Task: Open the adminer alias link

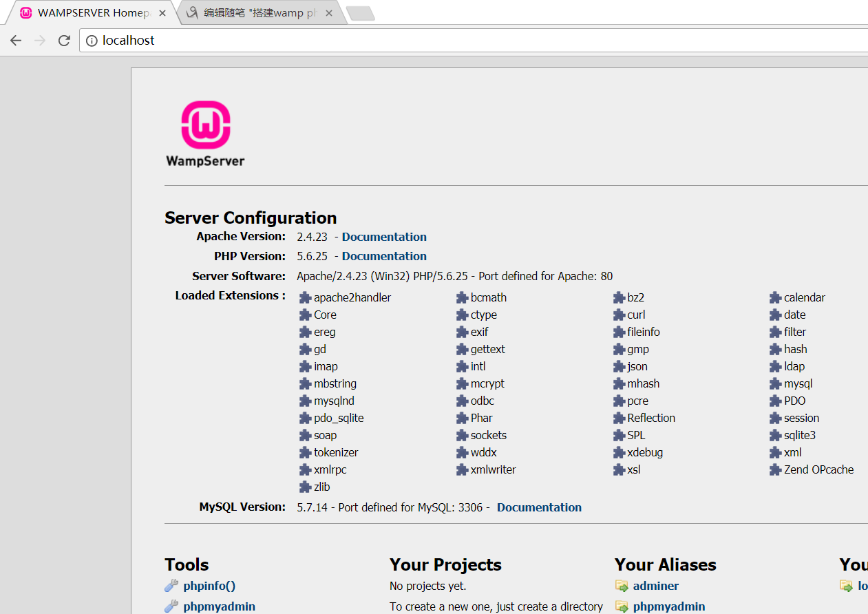Action: pyautogui.click(x=656, y=586)
